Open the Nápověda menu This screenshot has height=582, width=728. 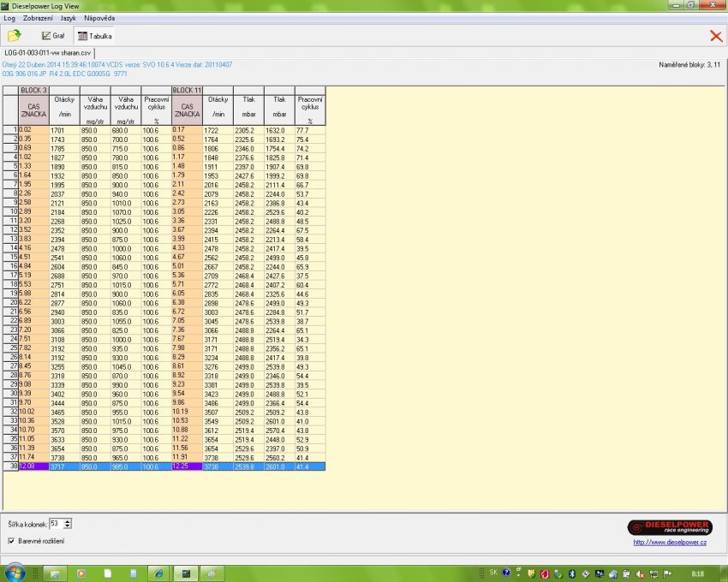(x=99, y=18)
